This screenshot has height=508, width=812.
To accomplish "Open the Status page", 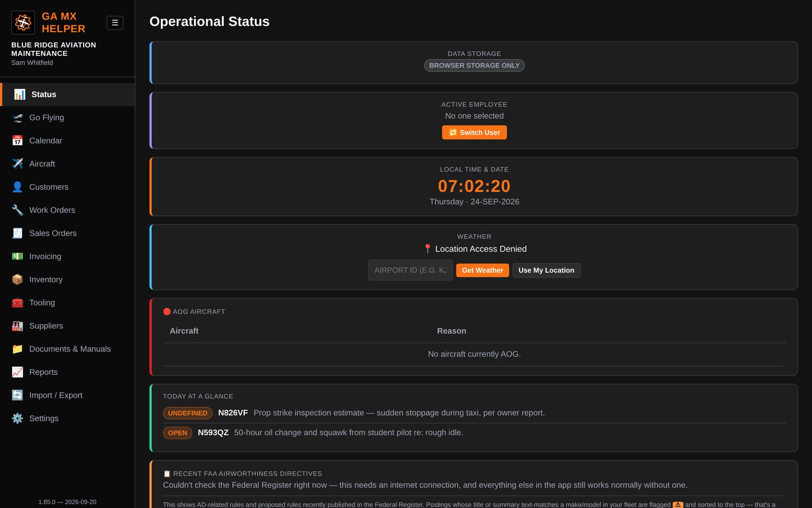I will pos(67,94).
